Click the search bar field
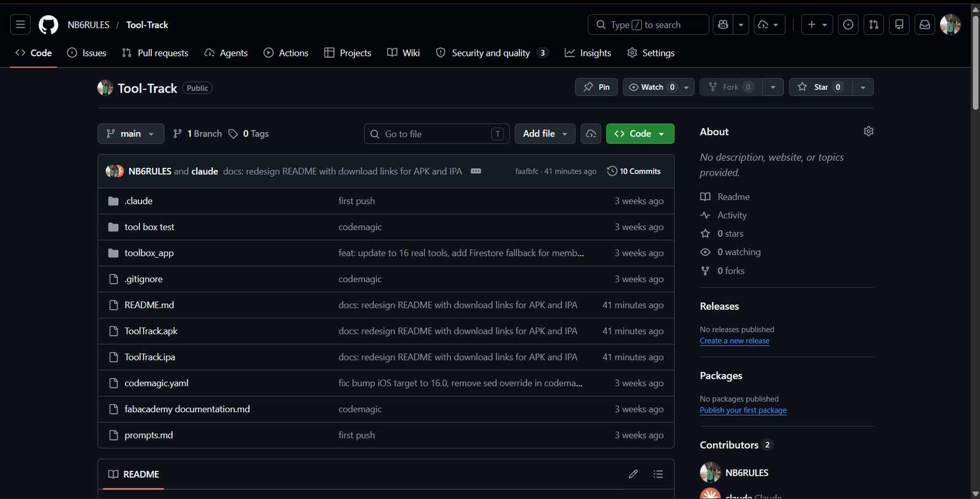Image resolution: width=980 pixels, height=499 pixels. [649, 24]
